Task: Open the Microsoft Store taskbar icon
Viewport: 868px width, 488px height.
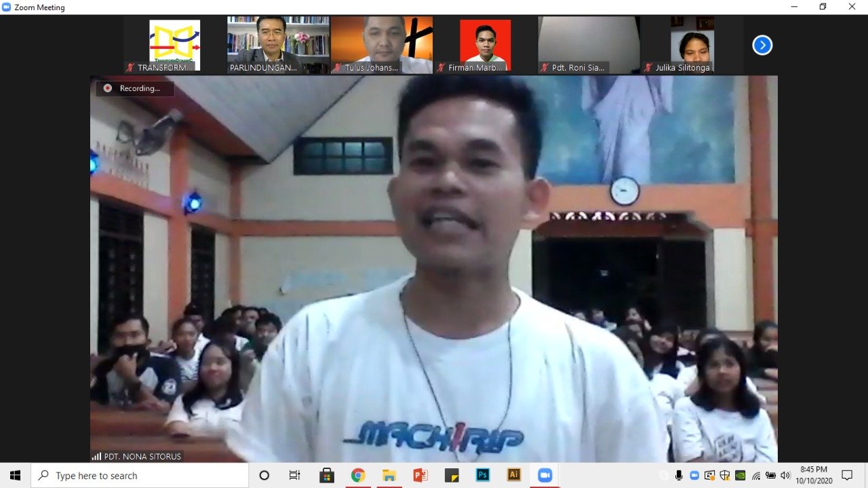Action: tap(327, 475)
